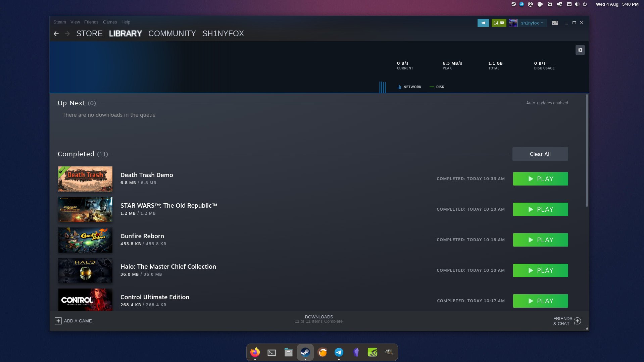Open Death Trash Demo thumbnail

coord(85,179)
